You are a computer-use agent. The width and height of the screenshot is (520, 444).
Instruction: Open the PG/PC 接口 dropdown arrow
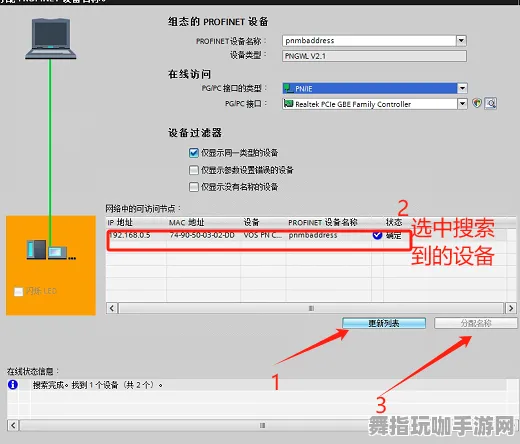pos(462,104)
